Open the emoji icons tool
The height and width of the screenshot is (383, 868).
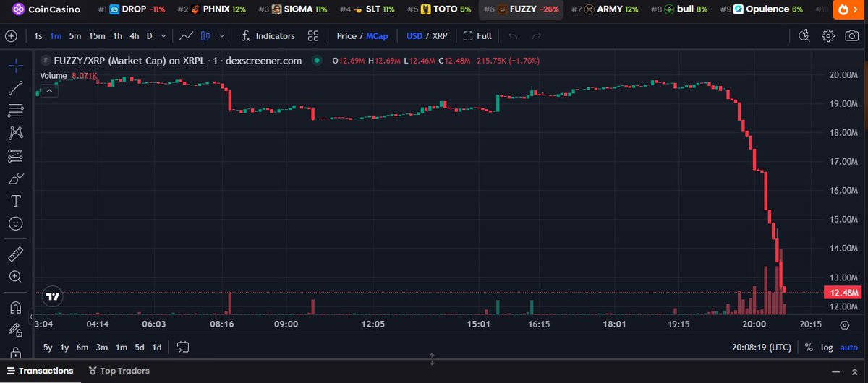click(x=15, y=223)
